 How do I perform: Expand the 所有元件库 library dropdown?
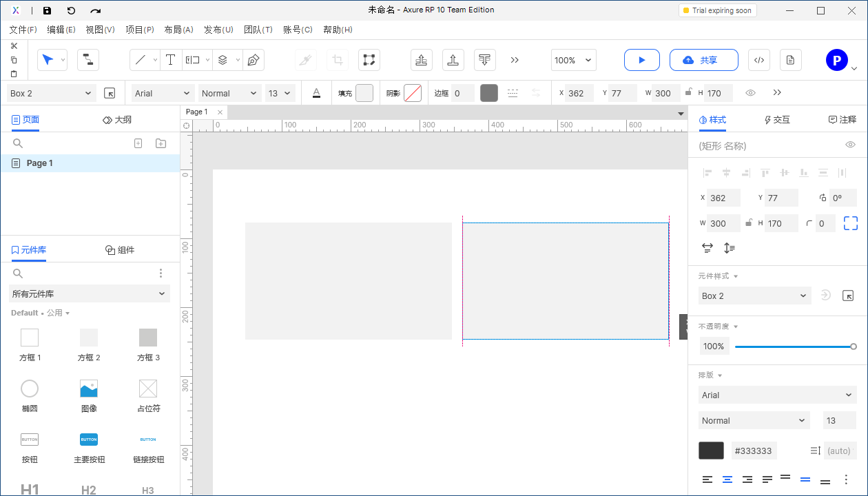tap(90, 293)
